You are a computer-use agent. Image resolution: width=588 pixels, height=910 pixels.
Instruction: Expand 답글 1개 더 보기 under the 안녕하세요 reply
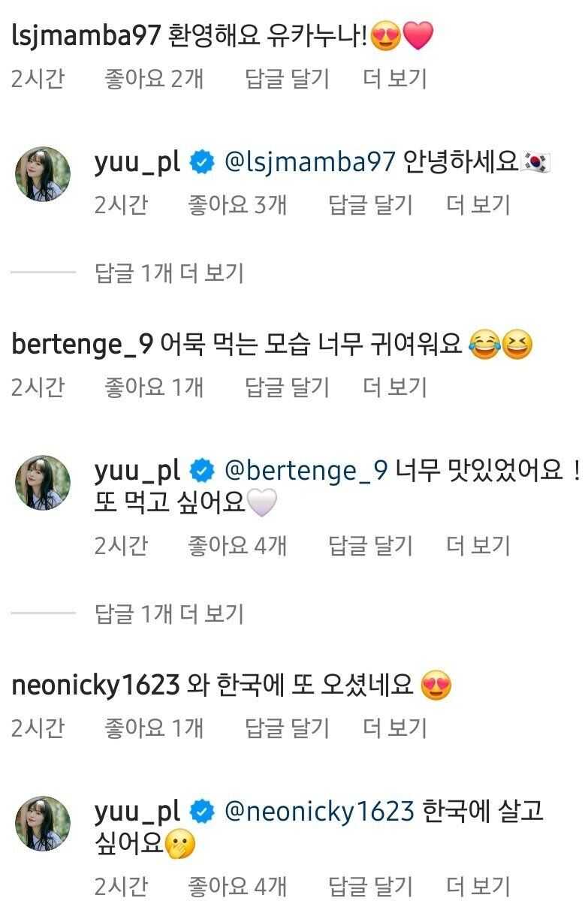coord(170,273)
